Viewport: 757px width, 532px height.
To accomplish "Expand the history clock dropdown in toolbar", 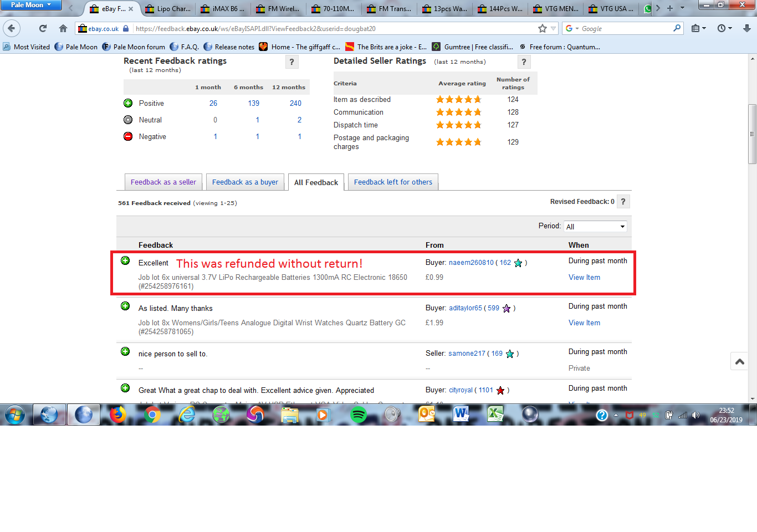I will (x=724, y=28).
